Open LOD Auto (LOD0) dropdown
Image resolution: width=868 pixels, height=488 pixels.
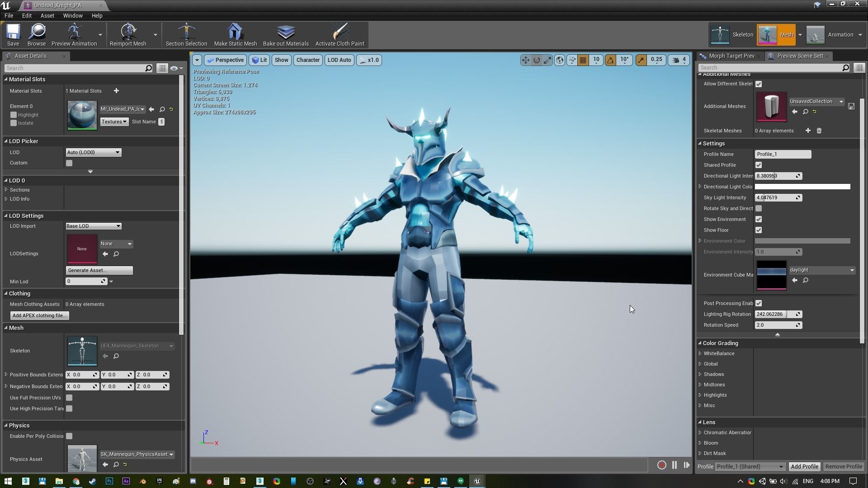click(94, 152)
